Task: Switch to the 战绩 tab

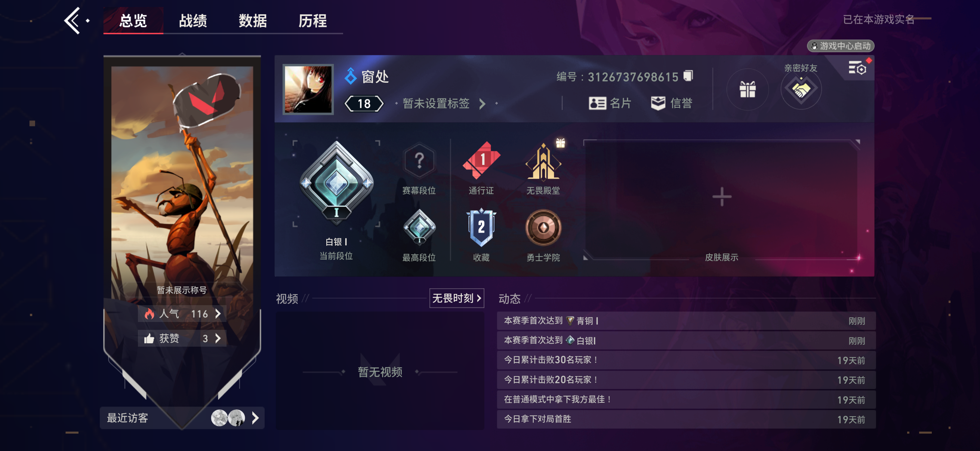Action: (x=193, y=21)
